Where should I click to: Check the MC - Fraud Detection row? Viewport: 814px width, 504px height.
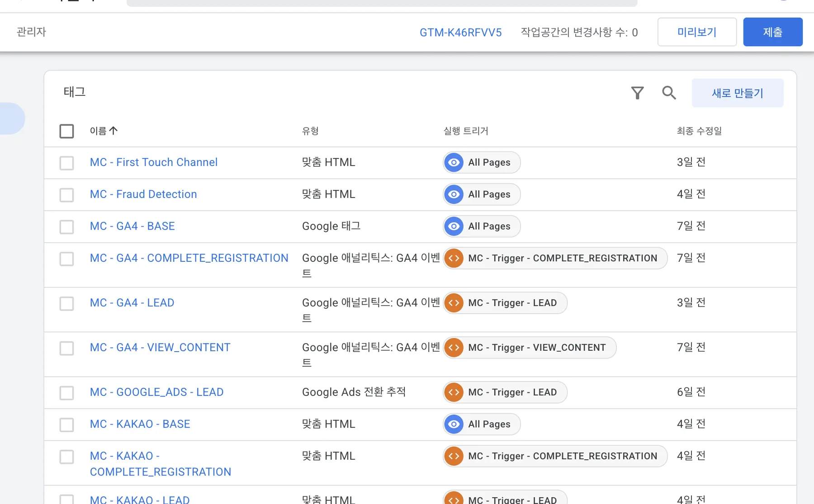coord(66,195)
